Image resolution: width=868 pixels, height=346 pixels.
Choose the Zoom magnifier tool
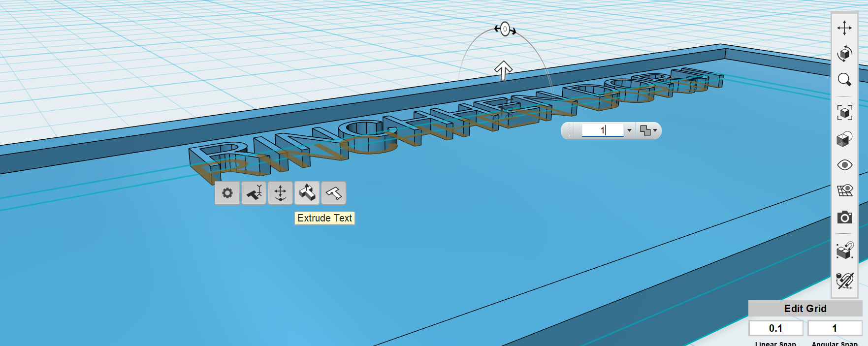(x=844, y=79)
